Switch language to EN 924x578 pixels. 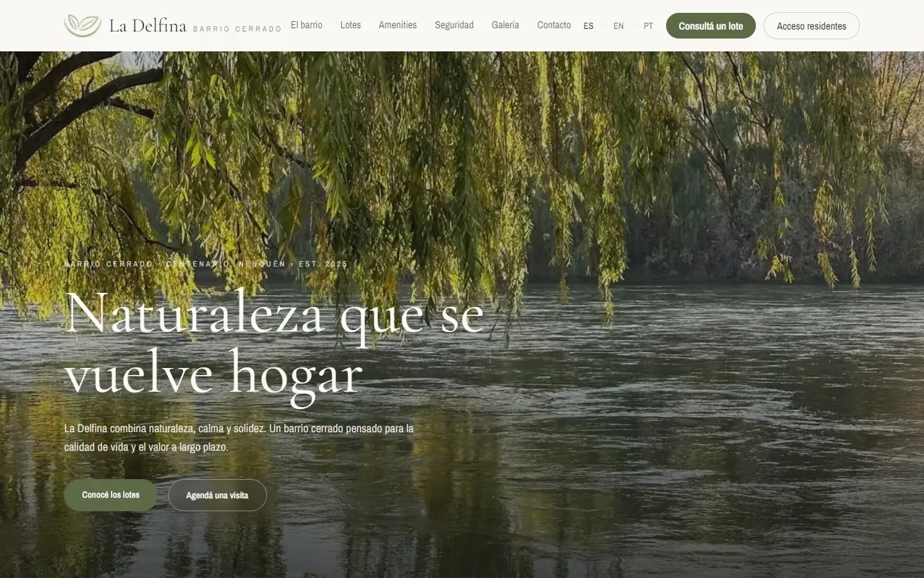pyautogui.click(x=619, y=26)
